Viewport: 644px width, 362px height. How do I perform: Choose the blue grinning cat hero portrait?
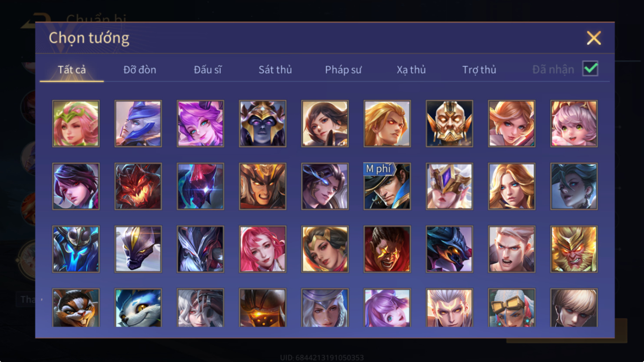[x=138, y=308]
